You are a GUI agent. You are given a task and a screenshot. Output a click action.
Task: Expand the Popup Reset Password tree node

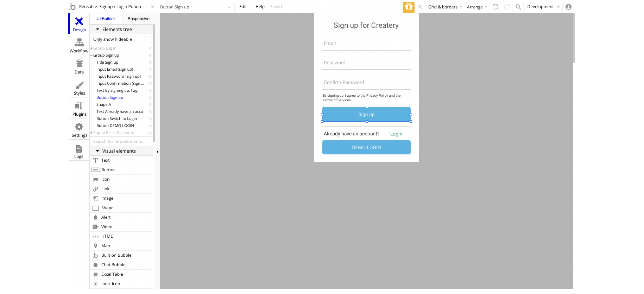point(91,133)
